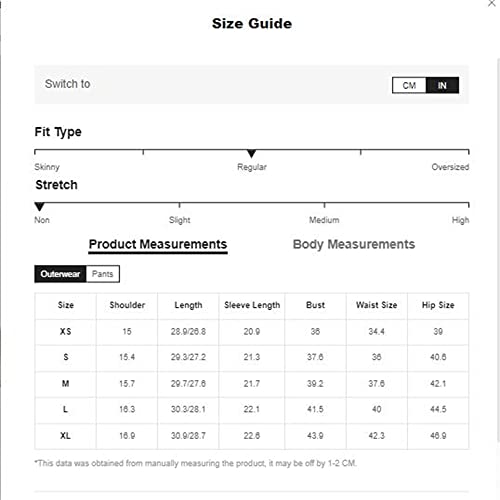Click the Shoulder column header

coord(127,305)
